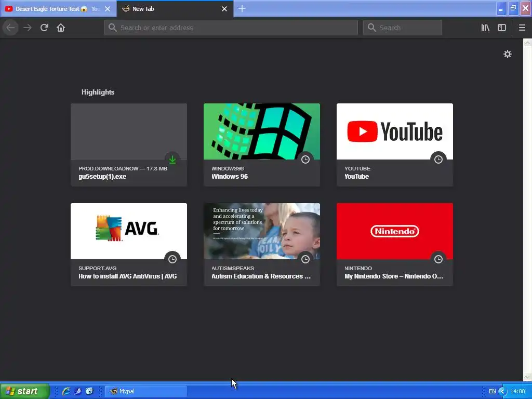Open the hamburger application menu
Image resolution: width=532 pixels, height=399 pixels.
tap(522, 28)
